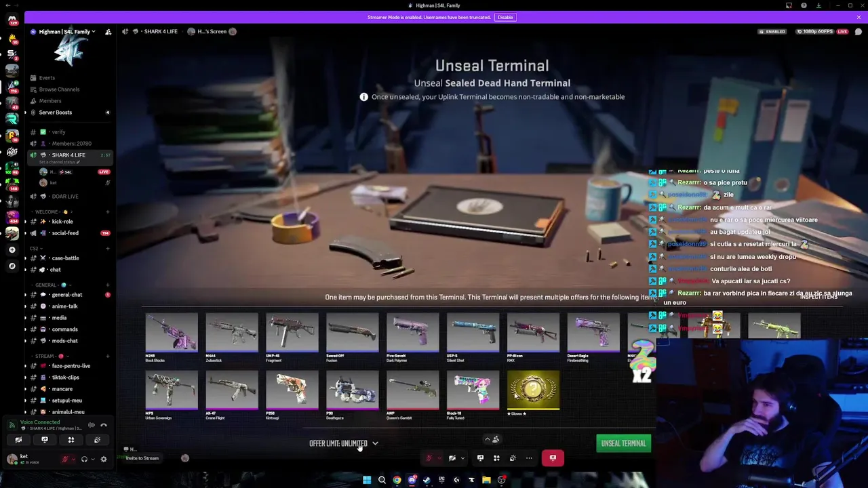The width and height of the screenshot is (868, 488).
Task: Toggle microphone mute in stream control bar
Action: (429, 458)
